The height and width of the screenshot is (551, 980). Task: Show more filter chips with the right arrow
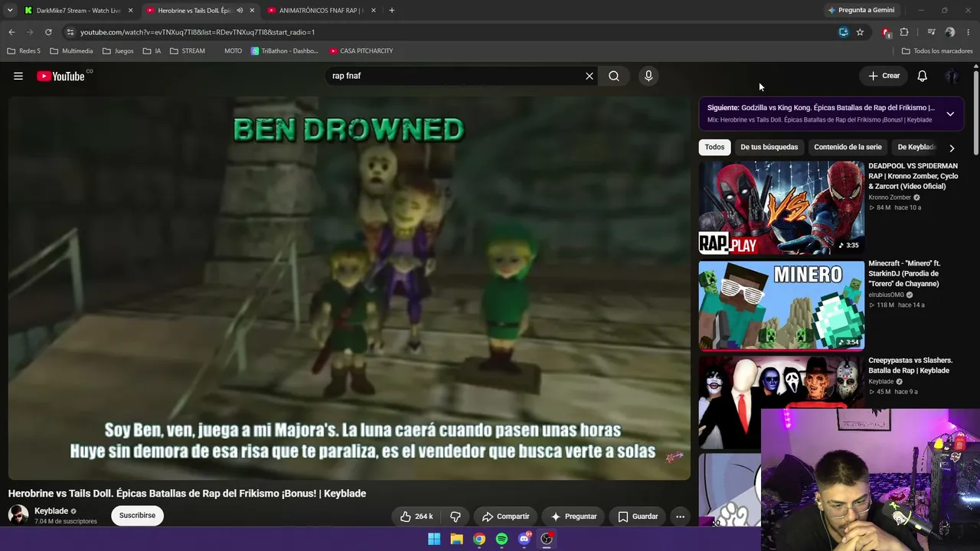point(952,148)
